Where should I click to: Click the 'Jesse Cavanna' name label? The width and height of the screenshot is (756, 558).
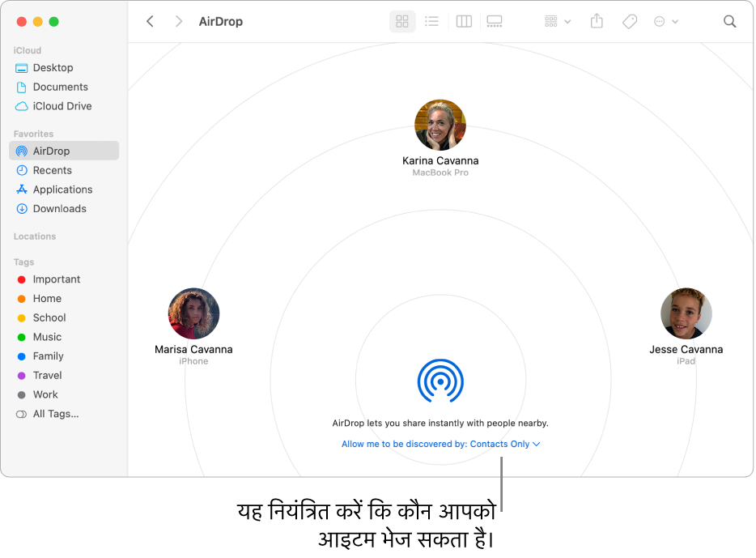click(686, 349)
